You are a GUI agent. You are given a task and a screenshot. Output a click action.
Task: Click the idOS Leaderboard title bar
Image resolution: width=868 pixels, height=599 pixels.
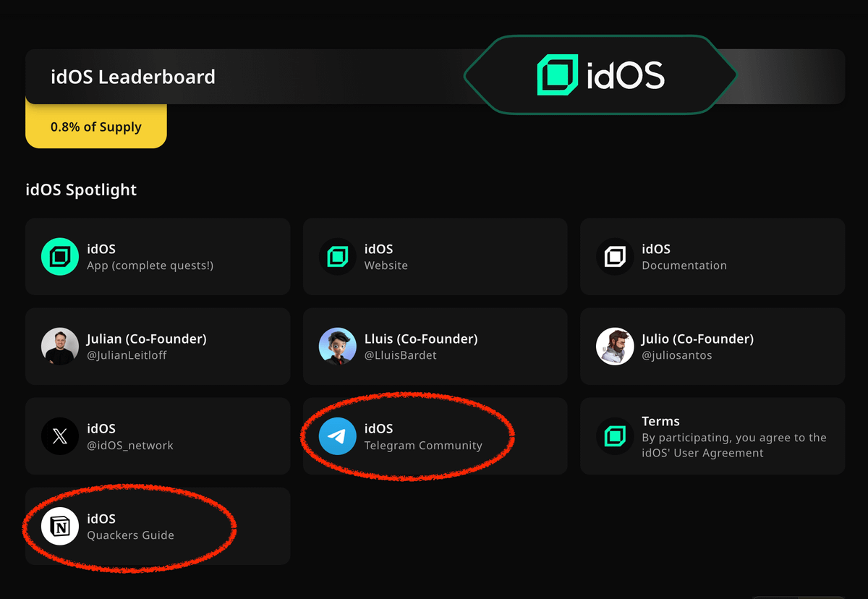(133, 76)
